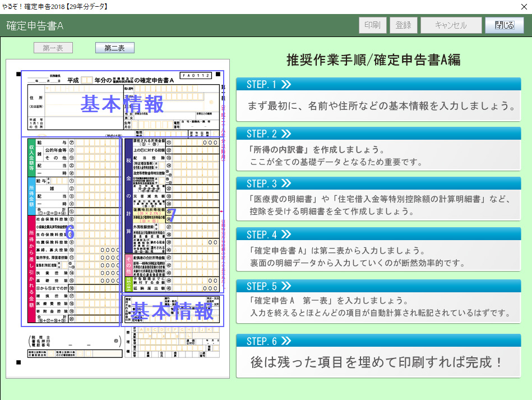Select the top 基本情報 region on form

122,104
